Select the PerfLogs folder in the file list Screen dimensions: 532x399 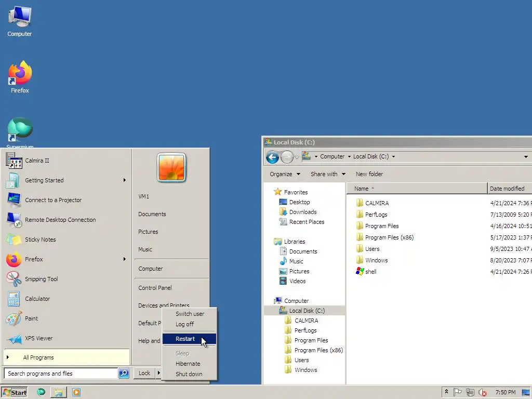pos(371,215)
